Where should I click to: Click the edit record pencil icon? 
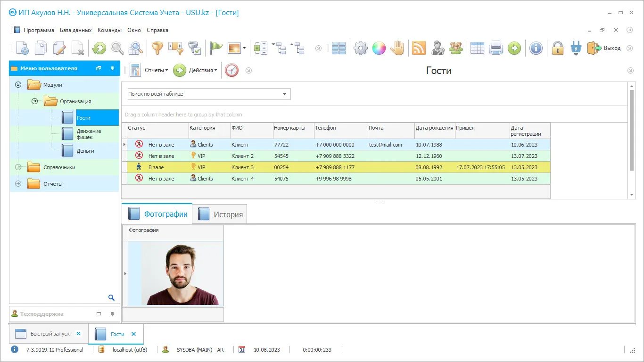point(59,48)
